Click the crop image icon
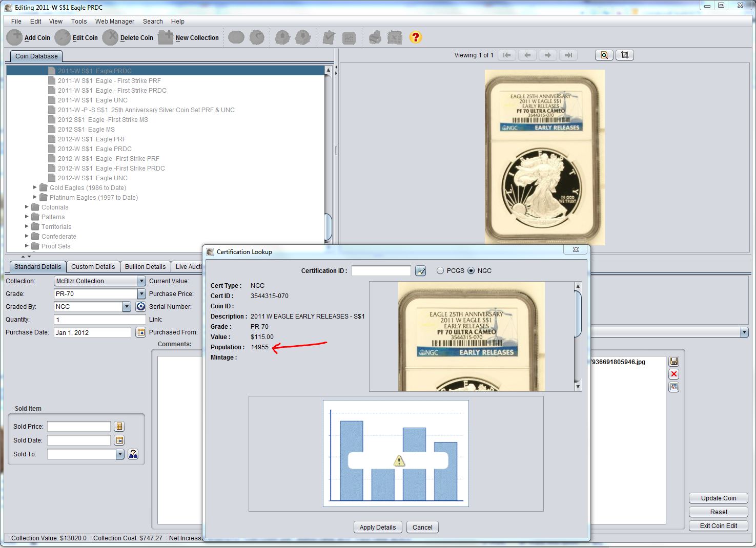This screenshot has width=756, height=548. [x=624, y=55]
